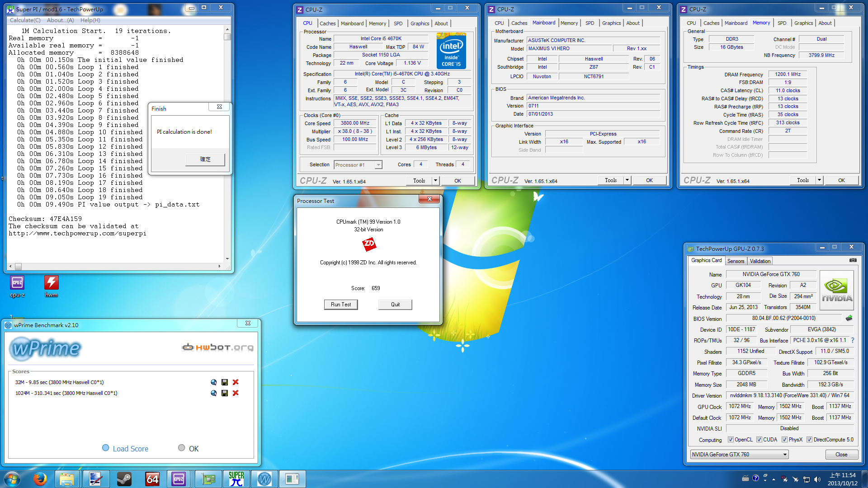Open Windows Explorer from the taskbar
Image resolution: width=868 pixels, height=488 pixels.
pyautogui.click(x=67, y=479)
